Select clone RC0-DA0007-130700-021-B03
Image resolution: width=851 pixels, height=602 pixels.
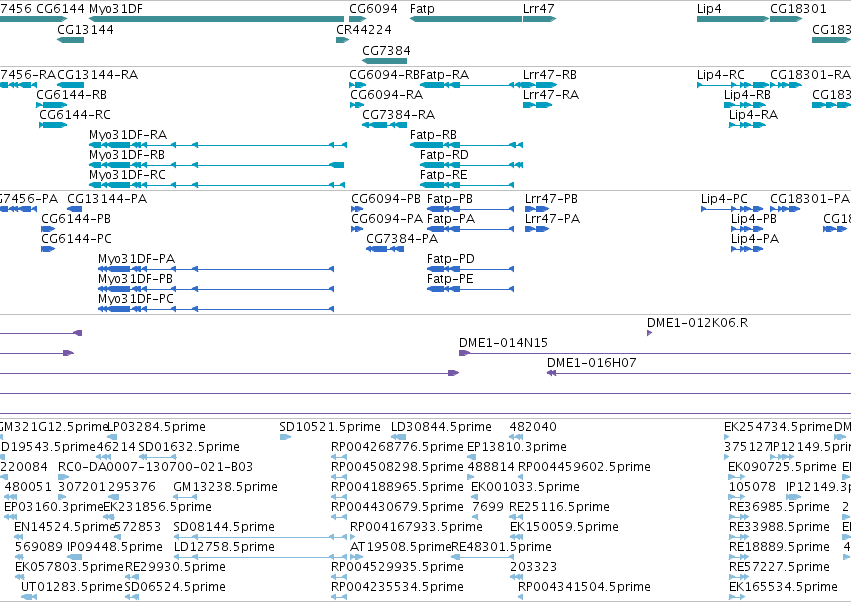[x=63, y=477]
